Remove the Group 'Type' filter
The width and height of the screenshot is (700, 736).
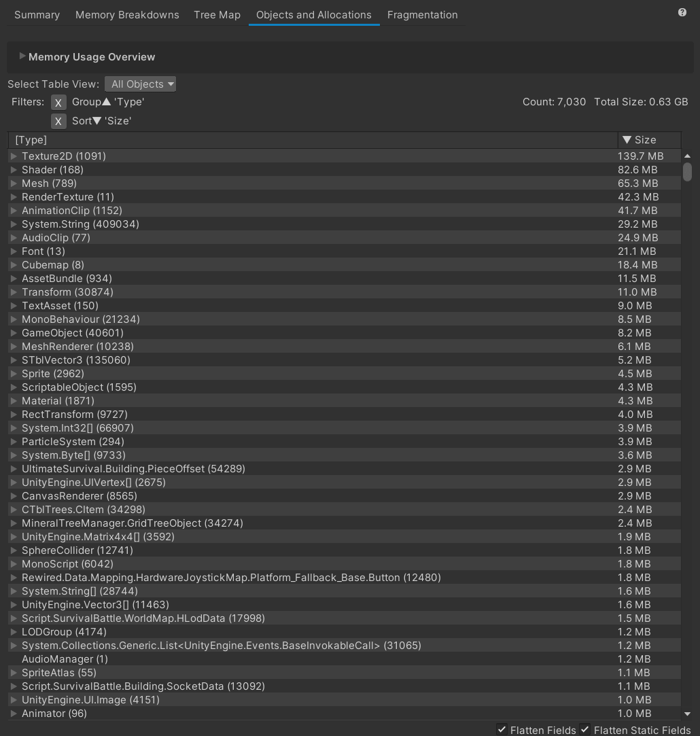(x=59, y=103)
